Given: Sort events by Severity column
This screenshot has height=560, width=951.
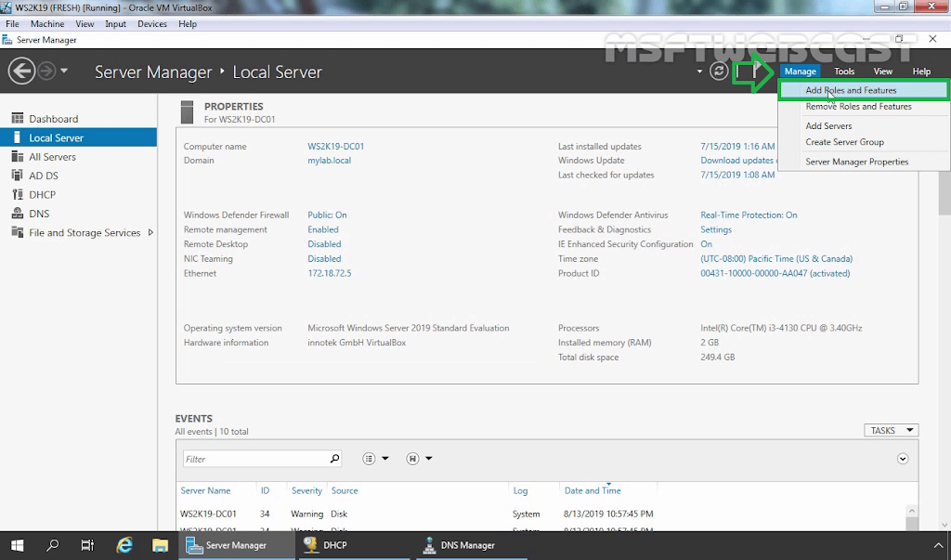Looking at the screenshot, I should (x=306, y=490).
